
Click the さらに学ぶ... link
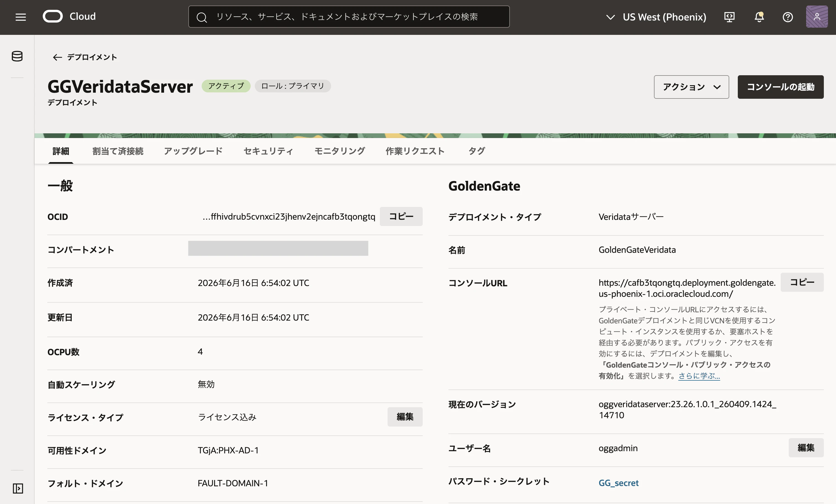click(x=699, y=376)
